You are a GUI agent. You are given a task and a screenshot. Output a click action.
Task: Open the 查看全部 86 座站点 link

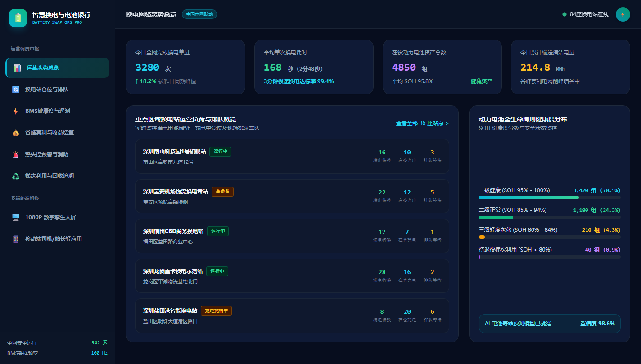(x=422, y=123)
